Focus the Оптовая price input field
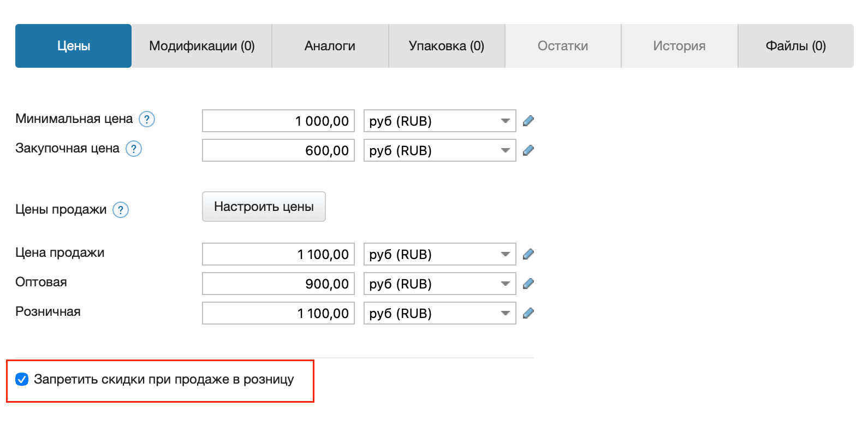This screenshot has width=868, height=424. (x=278, y=284)
